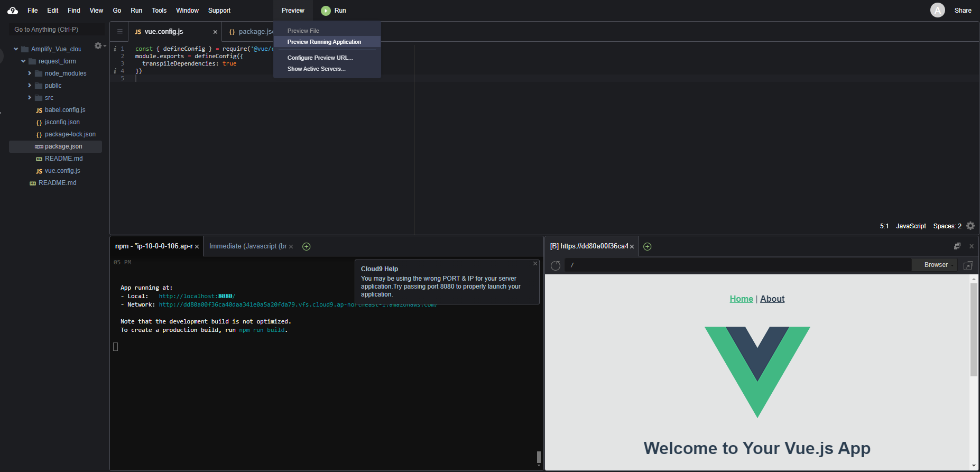This screenshot has height=472, width=980.
Task: Open the Window menu
Action: coord(187,11)
